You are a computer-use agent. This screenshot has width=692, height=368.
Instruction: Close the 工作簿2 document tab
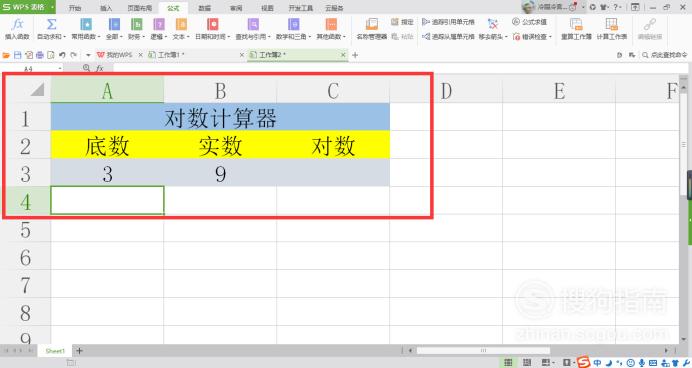343,55
